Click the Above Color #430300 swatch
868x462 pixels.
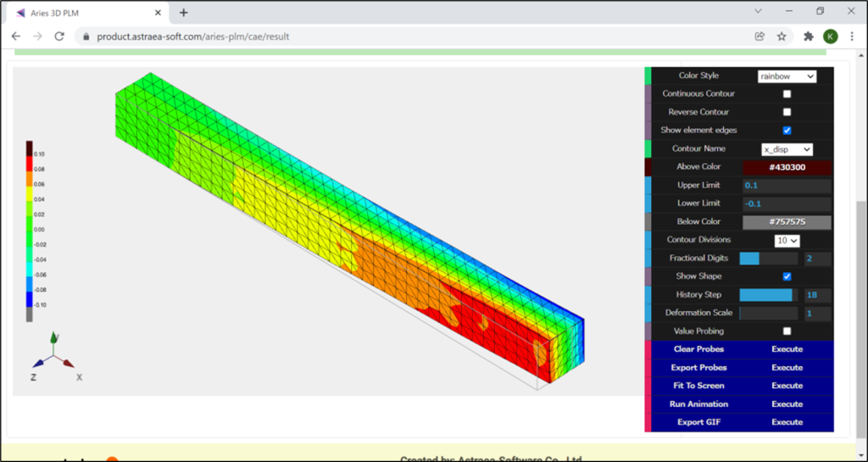pos(787,167)
